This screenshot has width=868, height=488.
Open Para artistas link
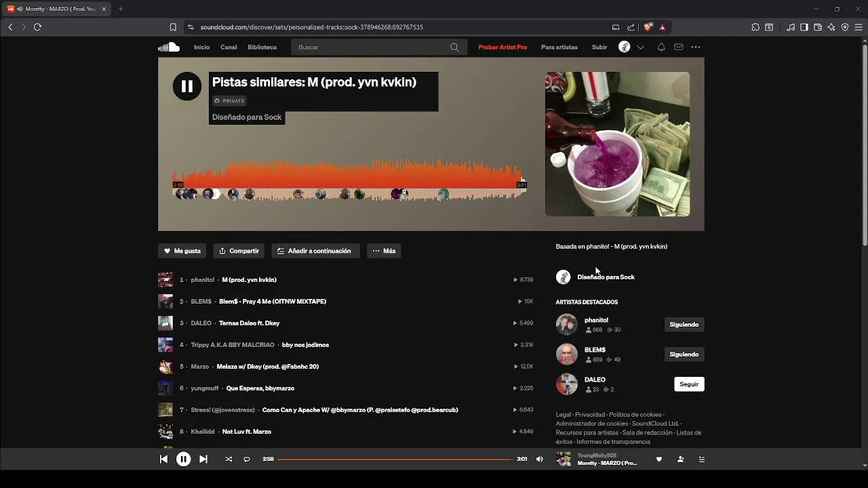coord(559,47)
